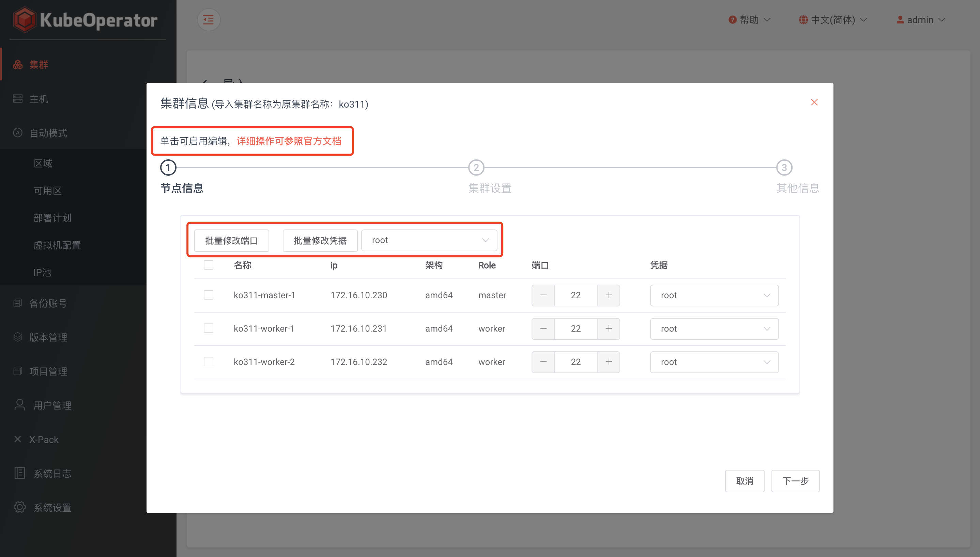
Task: Click the 凭据 column header
Action: click(658, 265)
